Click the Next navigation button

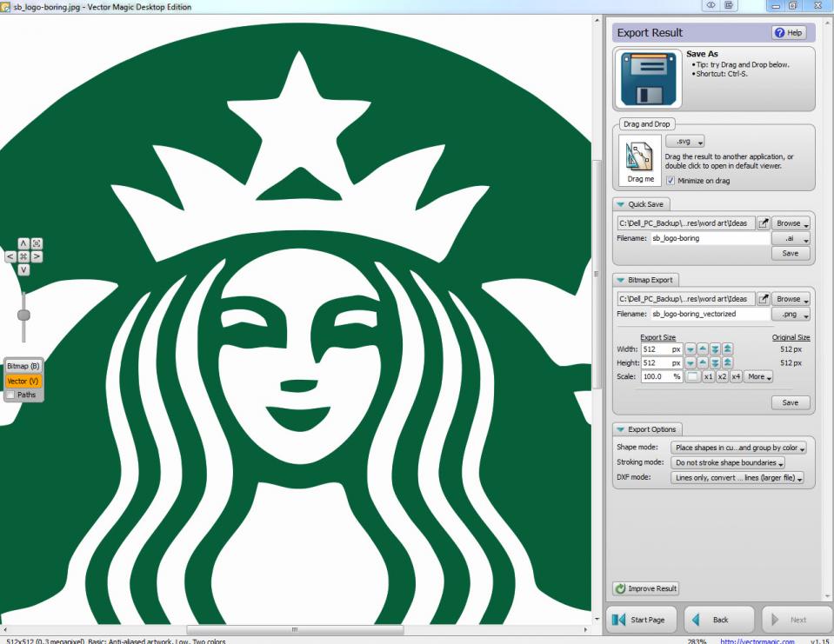797,620
